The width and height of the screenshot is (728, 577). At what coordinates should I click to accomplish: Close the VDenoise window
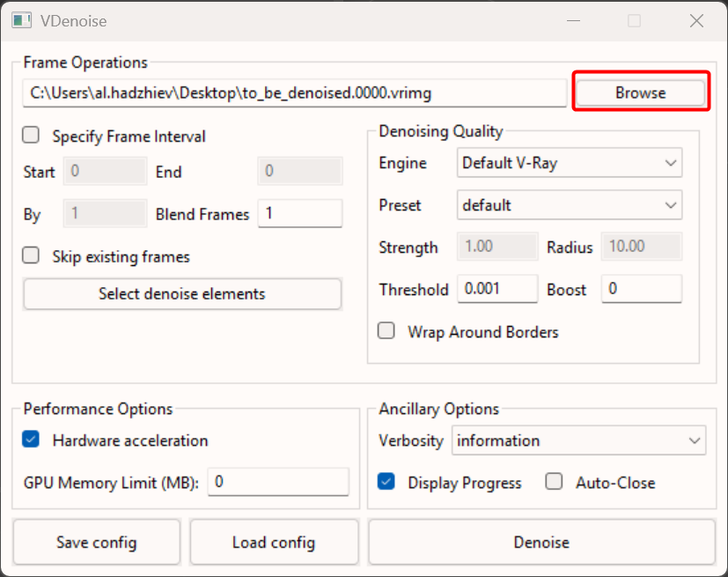pyautogui.click(x=695, y=20)
